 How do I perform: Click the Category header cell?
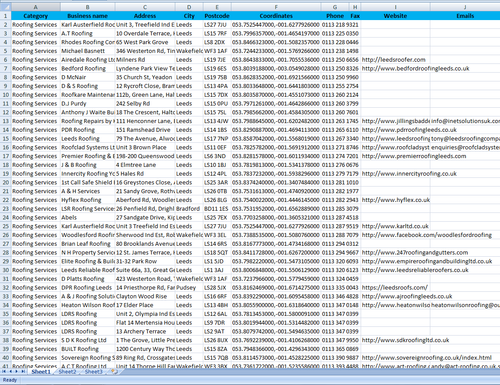click(36, 16)
